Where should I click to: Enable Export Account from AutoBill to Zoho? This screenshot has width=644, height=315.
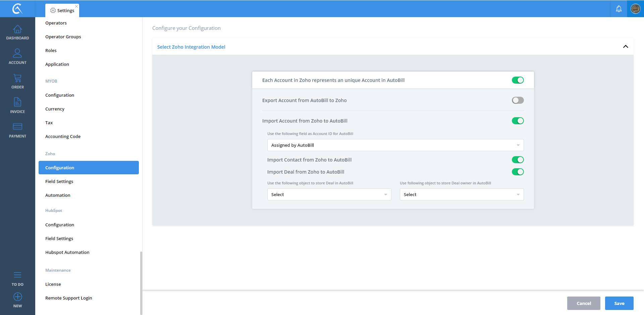(x=518, y=100)
